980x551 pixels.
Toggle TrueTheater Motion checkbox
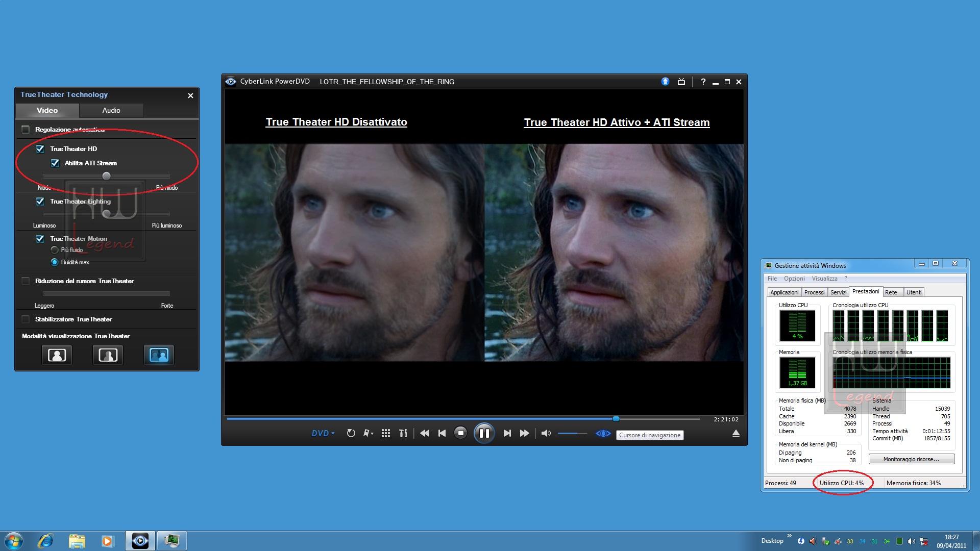click(40, 239)
